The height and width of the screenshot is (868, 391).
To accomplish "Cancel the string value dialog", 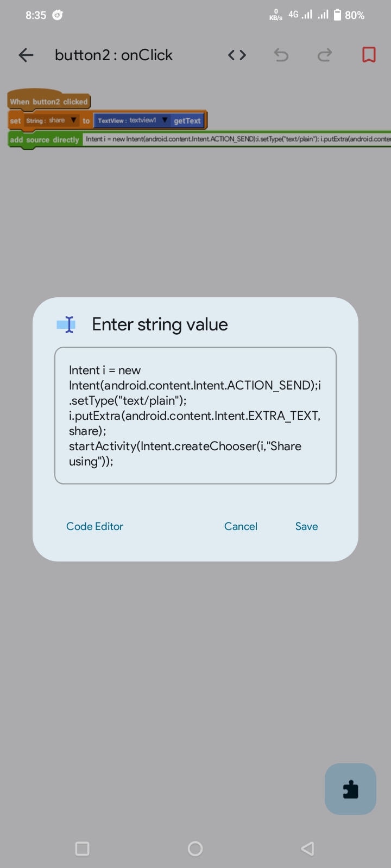I will click(x=241, y=526).
